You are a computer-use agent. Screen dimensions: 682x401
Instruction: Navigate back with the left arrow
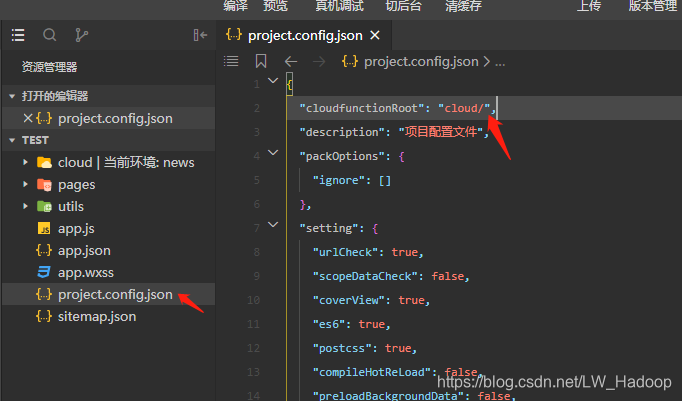point(291,61)
